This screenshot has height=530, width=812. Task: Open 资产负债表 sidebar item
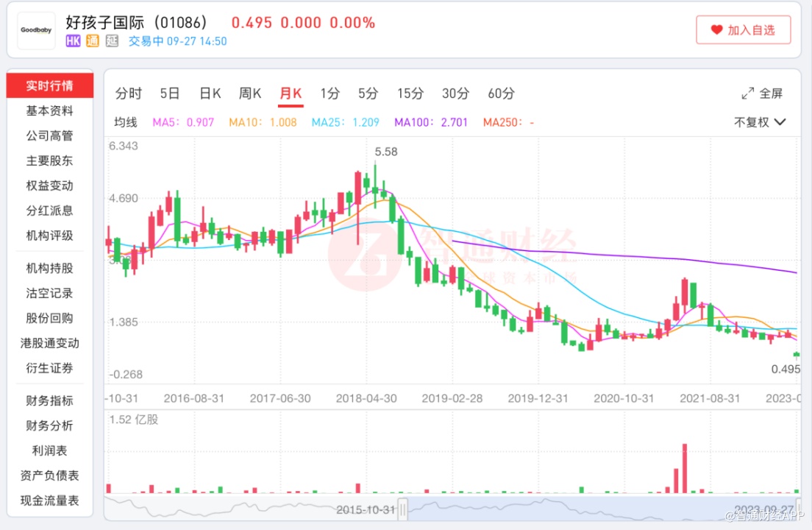50,475
